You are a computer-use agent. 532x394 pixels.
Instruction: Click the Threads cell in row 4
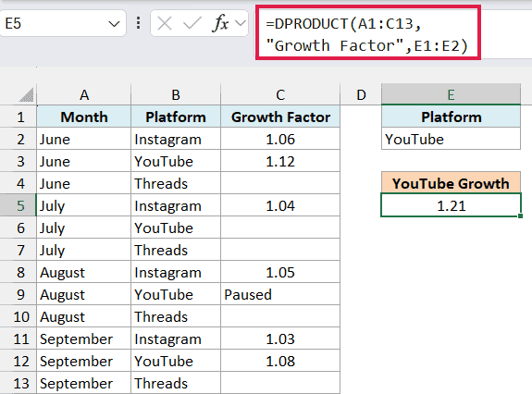pyautogui.click(x=176, y=183)
